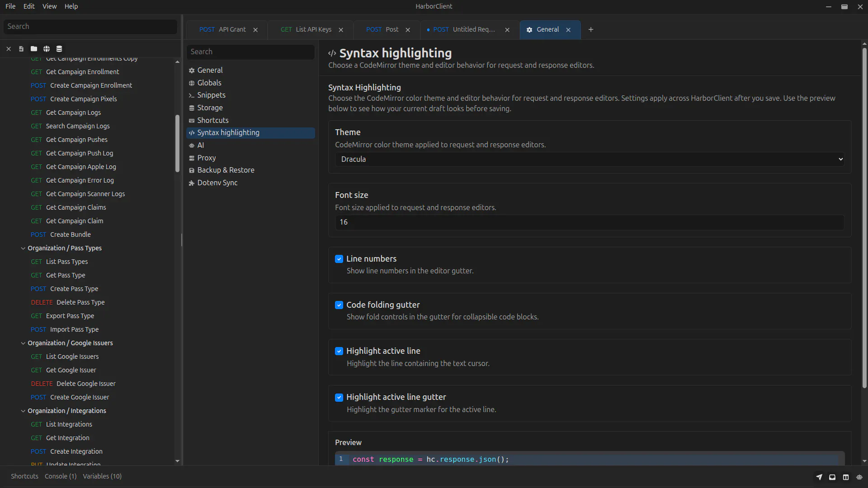Close the General settings tab
Image resolution: width=868 pixels, height=488 pixels.
point(568,30)
